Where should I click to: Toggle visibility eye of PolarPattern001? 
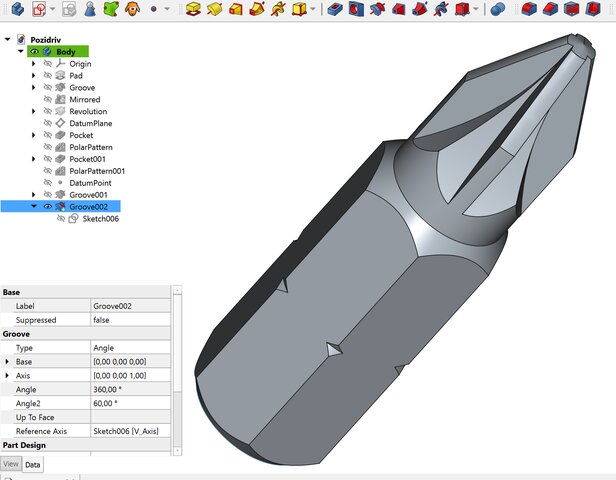pyautogui.click(x=48, y=171)
